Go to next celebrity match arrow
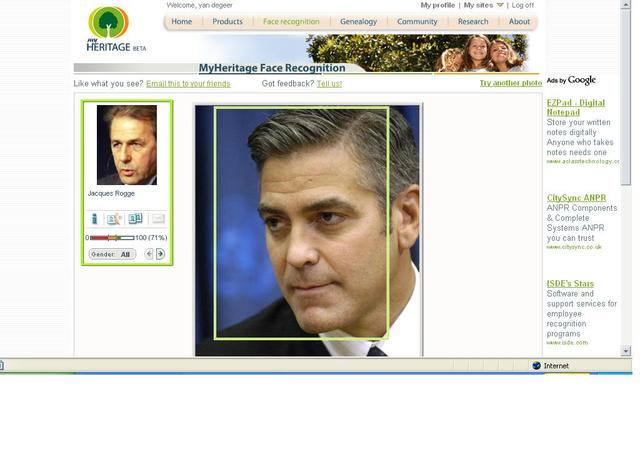This screenshot has width=640, height=464. point(160,254)
